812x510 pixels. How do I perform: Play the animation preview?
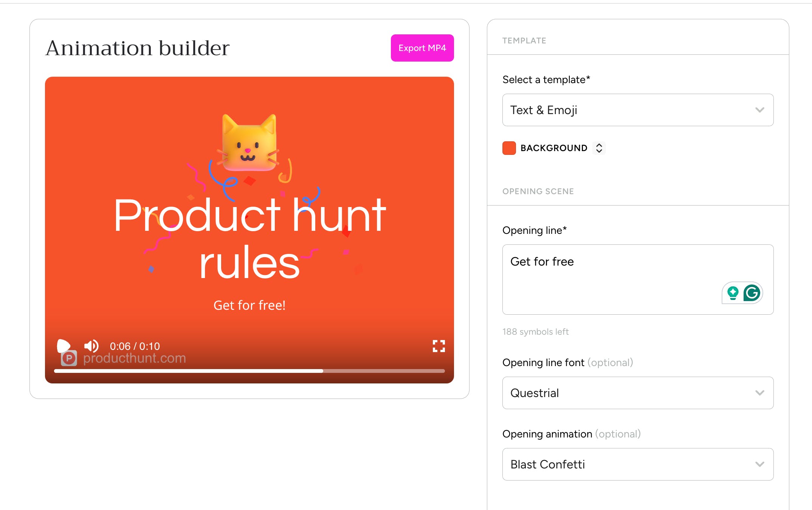coord(64,346)
